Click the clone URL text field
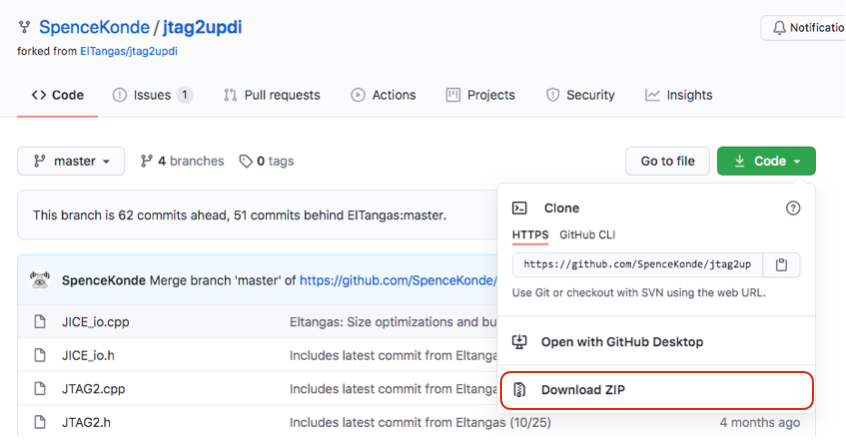The height and width of the screenshot is (440, 846). (637, 264)
